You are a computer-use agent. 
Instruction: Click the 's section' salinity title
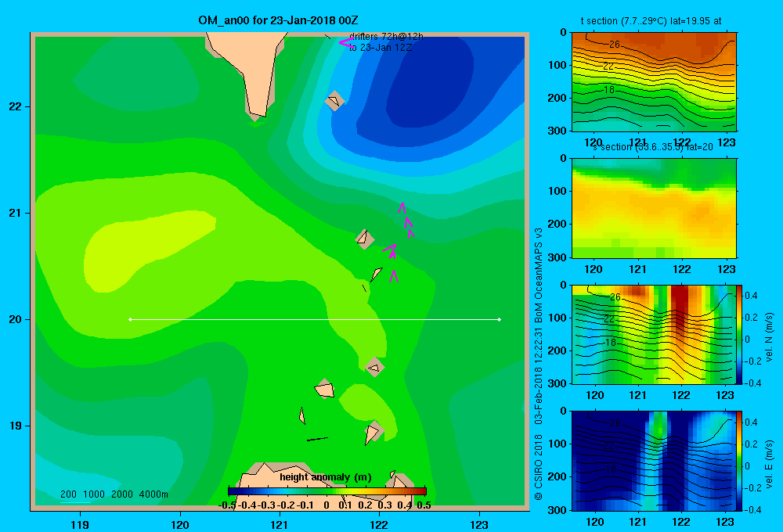point(653,147)
